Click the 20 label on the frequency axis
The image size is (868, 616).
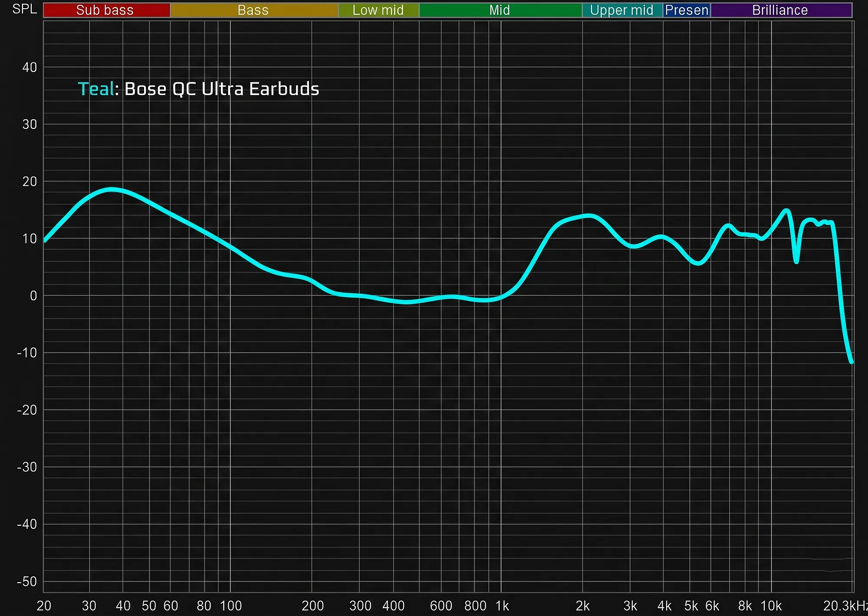tap(44, 606)
